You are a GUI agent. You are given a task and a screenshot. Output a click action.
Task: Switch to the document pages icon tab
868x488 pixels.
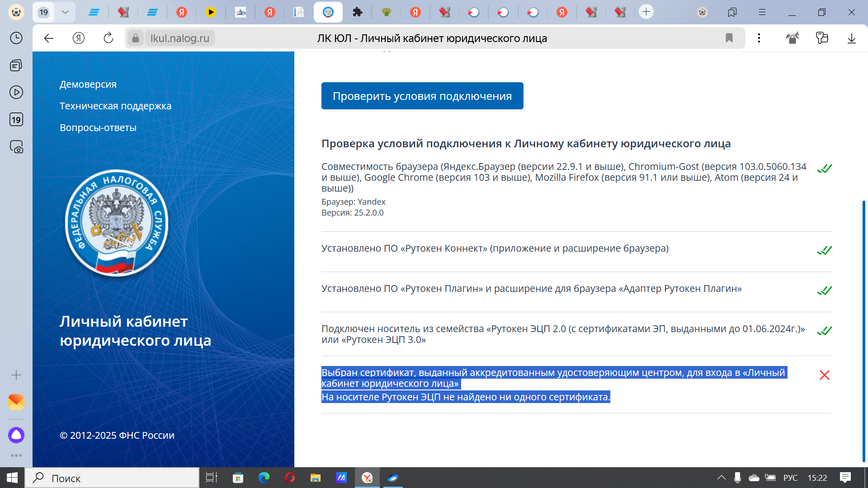pyautogui.click(x=299, y=12)
